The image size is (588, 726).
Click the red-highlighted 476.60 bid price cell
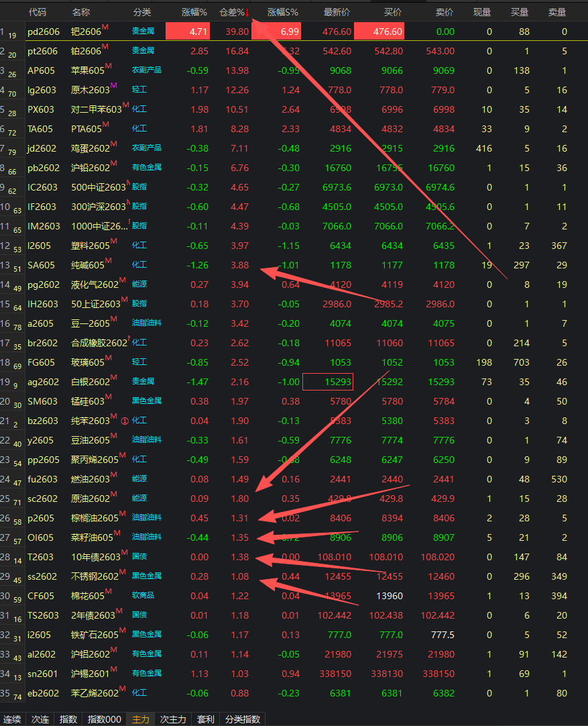(378, 32)
